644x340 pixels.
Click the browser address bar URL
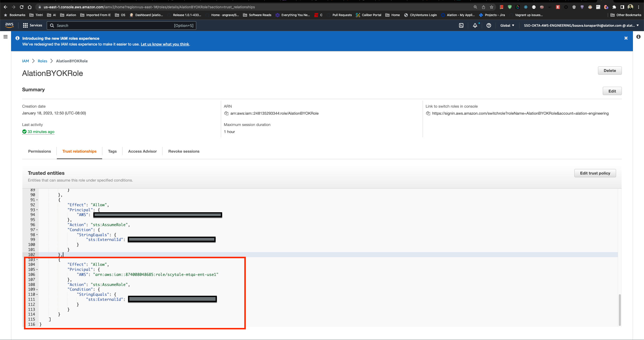coord(149,7)
